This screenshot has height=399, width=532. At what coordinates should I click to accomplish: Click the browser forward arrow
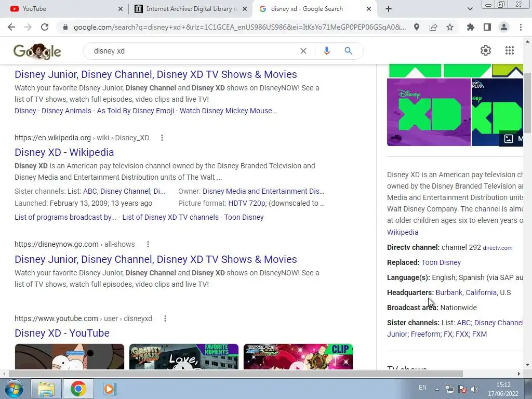pos(28,27)
